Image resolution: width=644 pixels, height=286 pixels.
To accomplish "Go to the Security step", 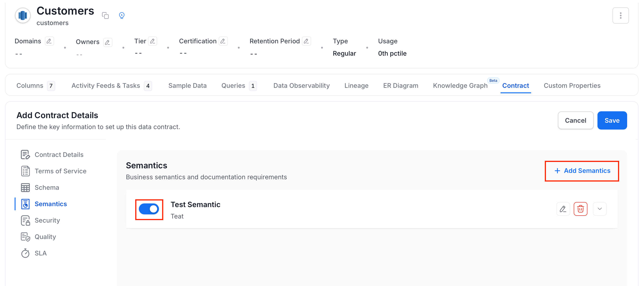I will coord(41,220).
